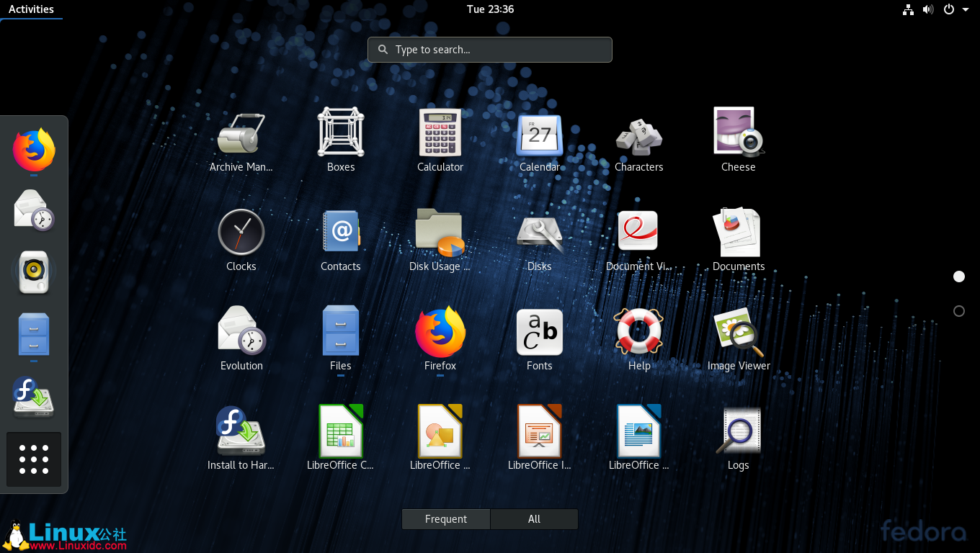Click into the Type to search field
Screen dimensions: 980x553
pyautogui.click(x=490, y=50)
